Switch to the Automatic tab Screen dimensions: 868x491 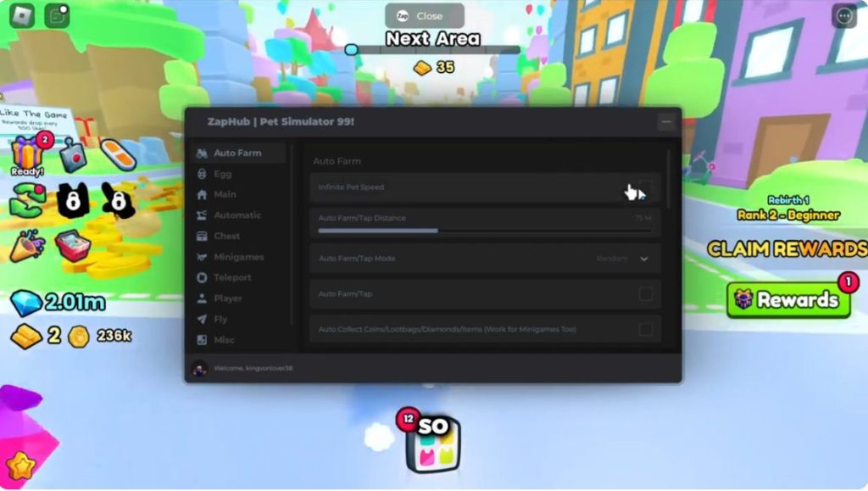click(238, 215)
